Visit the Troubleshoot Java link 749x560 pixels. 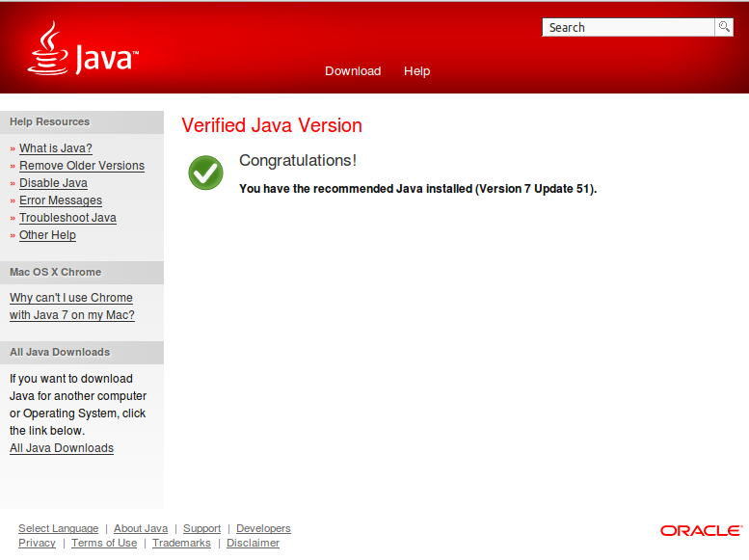[x=67, y=218]
